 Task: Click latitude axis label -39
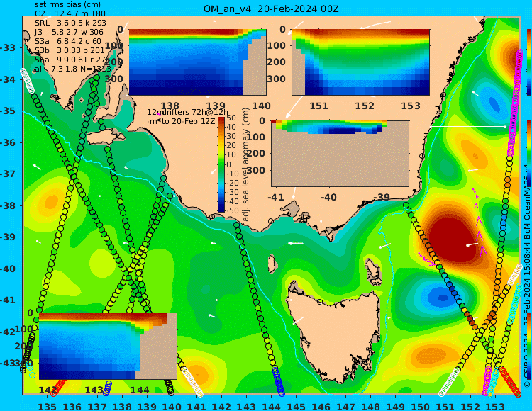click(x=7, y=237)
